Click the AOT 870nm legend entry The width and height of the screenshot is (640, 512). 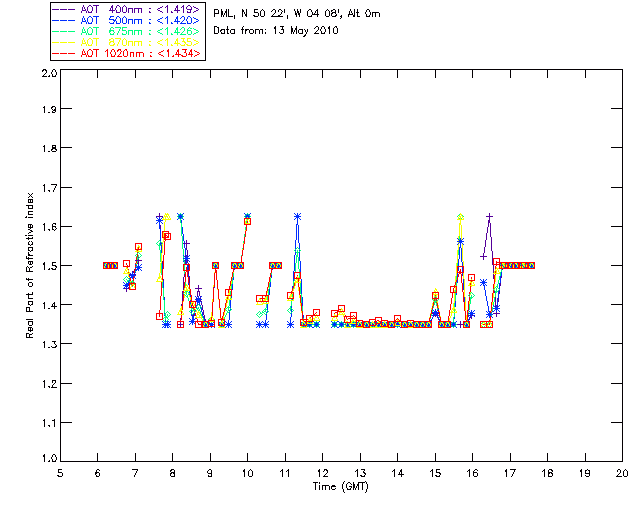pos(127,42)
